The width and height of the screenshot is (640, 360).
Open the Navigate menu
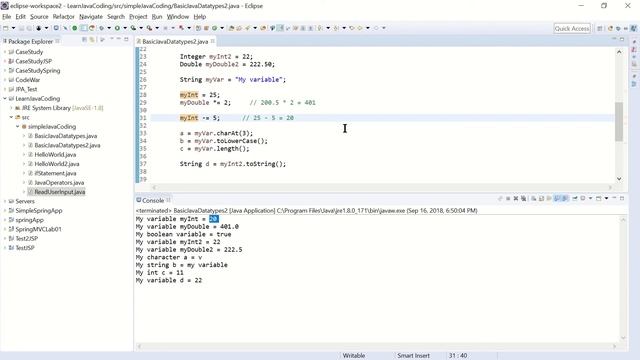[x=91, y=17]
